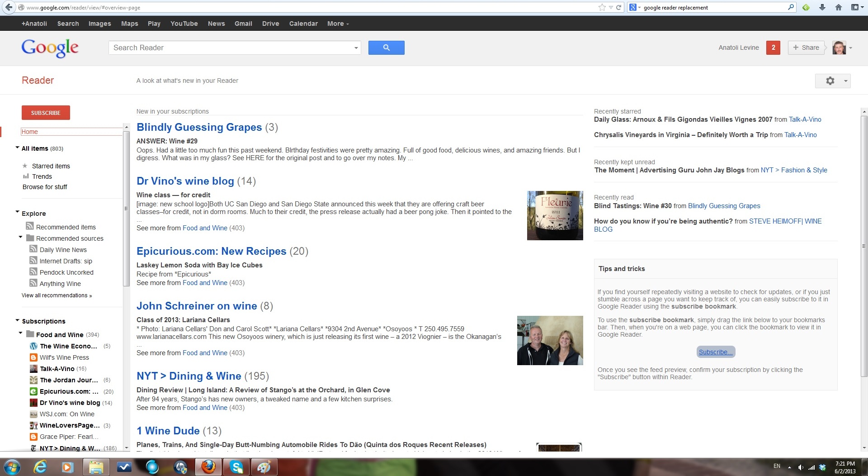
Task: Launch Skype from the taskbar
Action: [x=236, y=466]
